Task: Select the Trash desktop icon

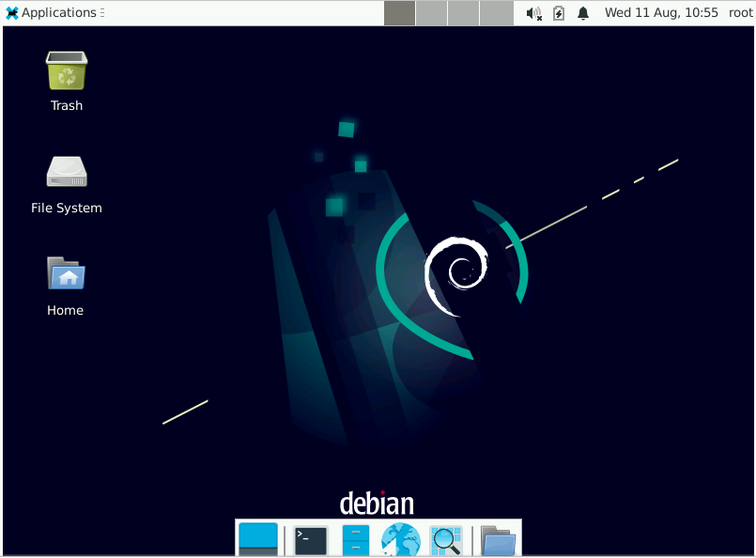Action: (67, 70)
